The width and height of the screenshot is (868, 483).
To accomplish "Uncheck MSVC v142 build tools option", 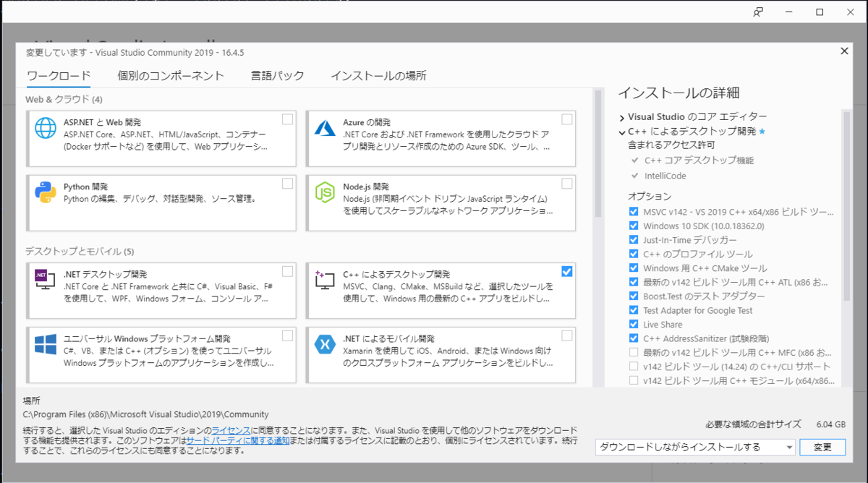I will pos(634,212).
